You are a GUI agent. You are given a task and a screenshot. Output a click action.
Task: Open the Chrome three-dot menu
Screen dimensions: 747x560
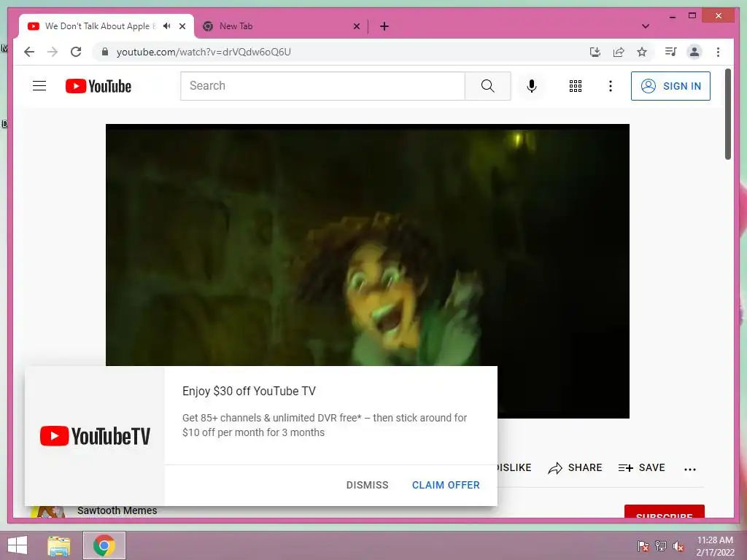click(x=718, y=52)
